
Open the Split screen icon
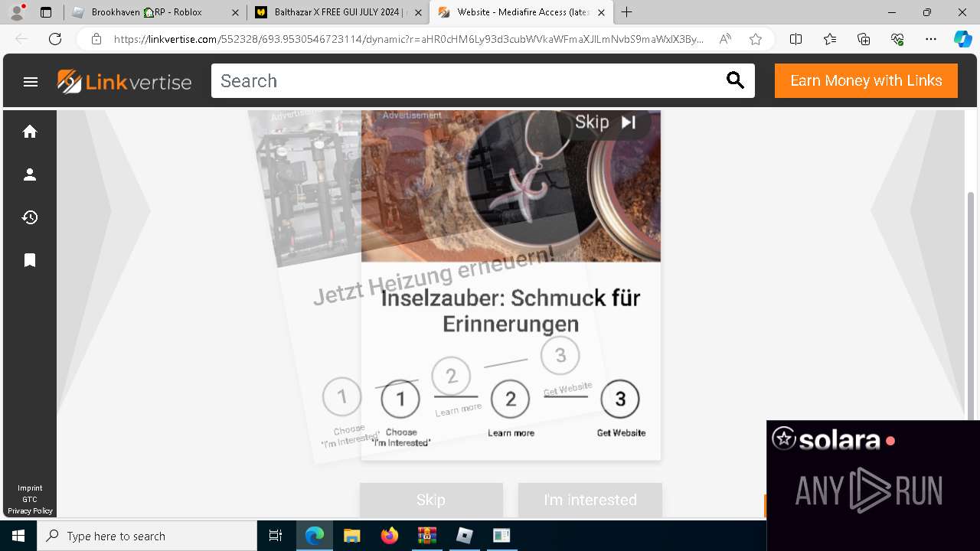point(795,39)
